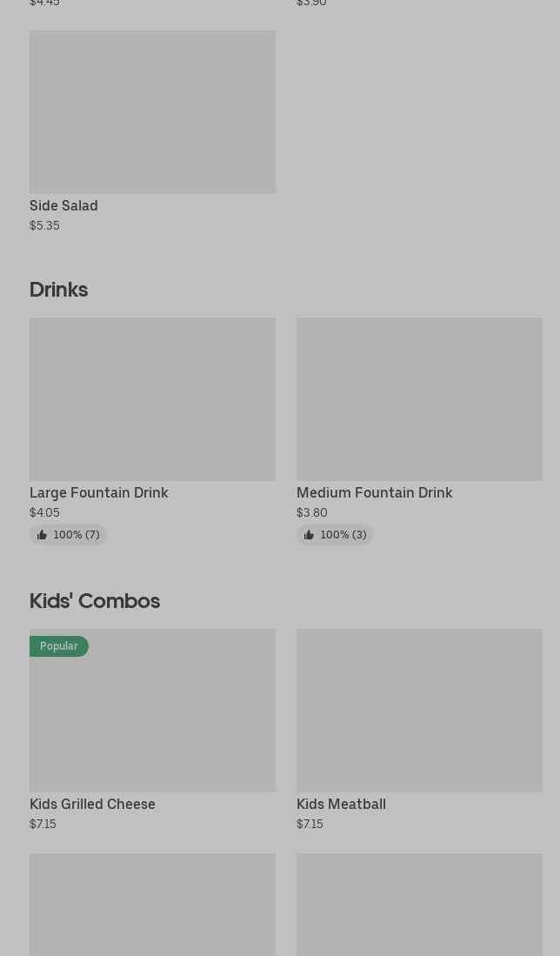Click the Side Salad $5.35 price
Image resolution: width=560 pixels, height=956 pixels.
tap(44, 225)
